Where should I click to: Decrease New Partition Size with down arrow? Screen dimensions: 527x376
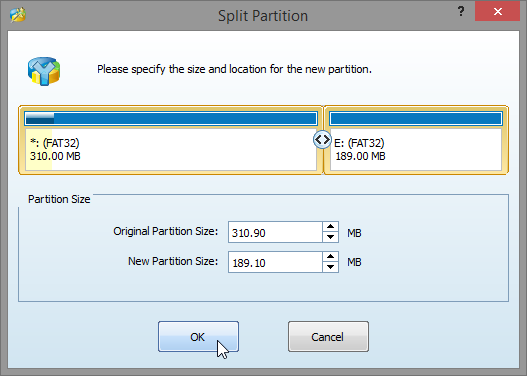pos(330,267)
